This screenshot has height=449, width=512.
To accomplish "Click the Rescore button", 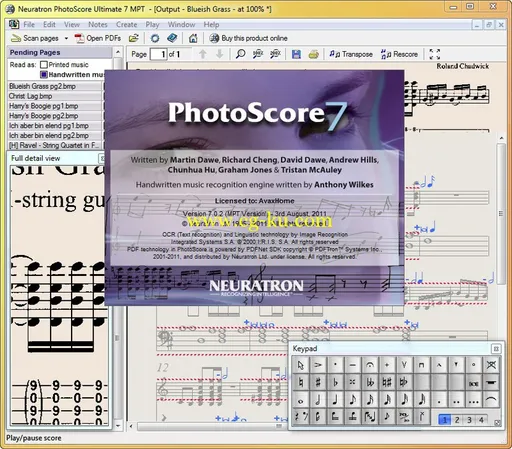I will [x=399, y=54].
